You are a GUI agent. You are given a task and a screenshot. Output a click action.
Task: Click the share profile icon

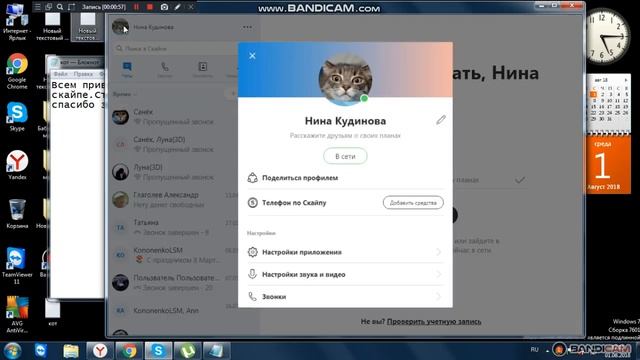pos(253,178)
